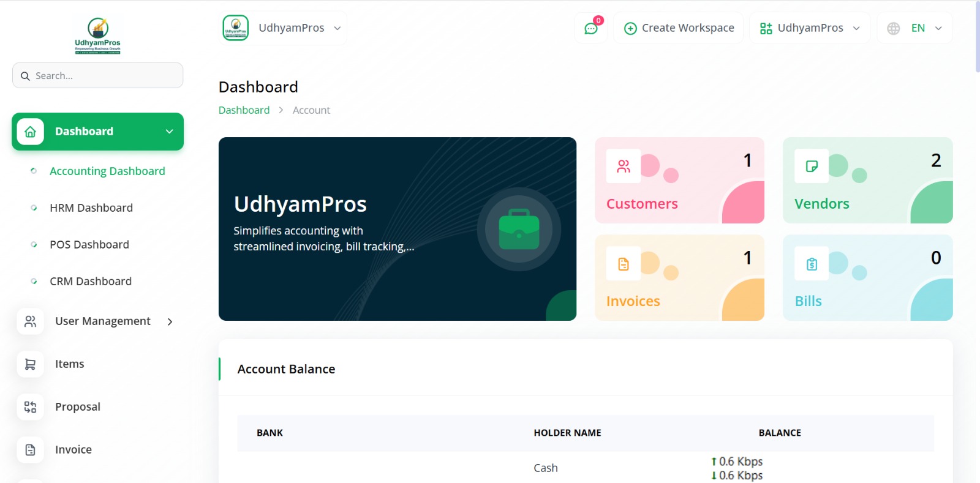The image size is (980, 483).
Task: Open CRM Dashboard menu item
Action: (x=91, y=282)
